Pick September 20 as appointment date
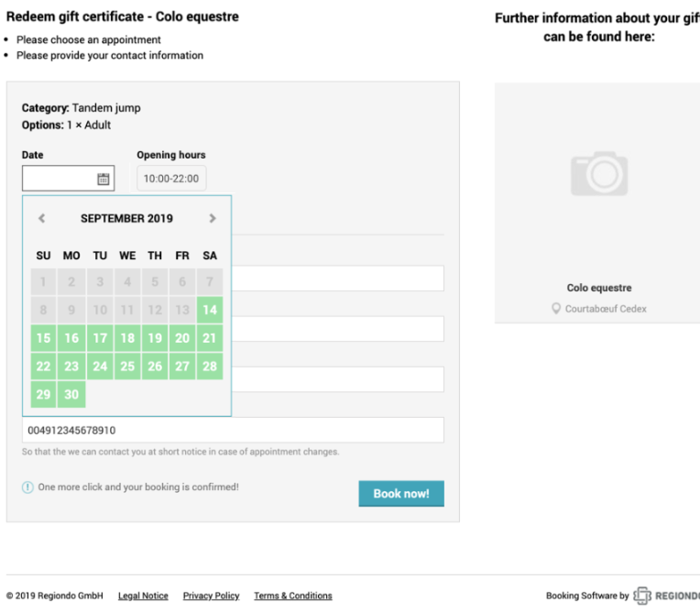Screen dimensions: 700x612 pos(182,338)
